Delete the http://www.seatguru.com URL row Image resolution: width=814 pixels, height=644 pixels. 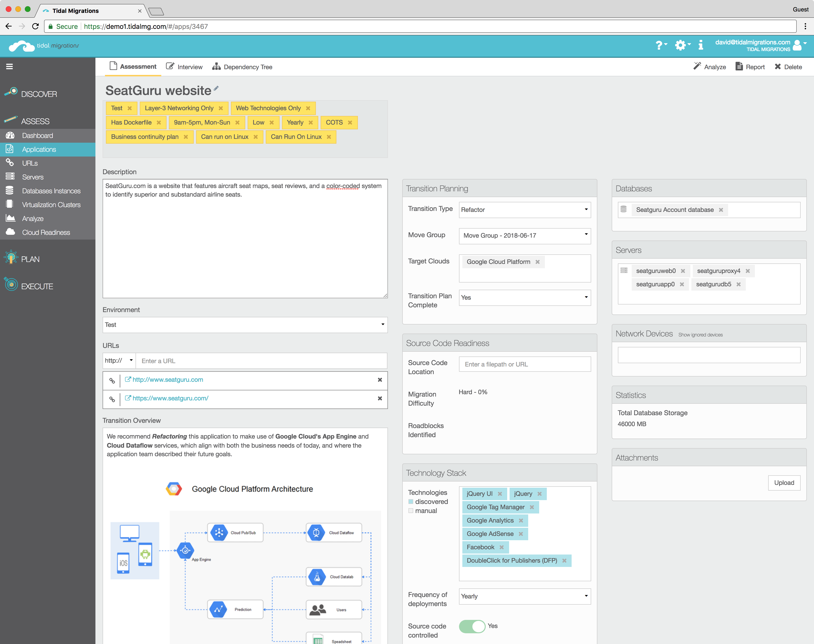[x=380, y=380]
